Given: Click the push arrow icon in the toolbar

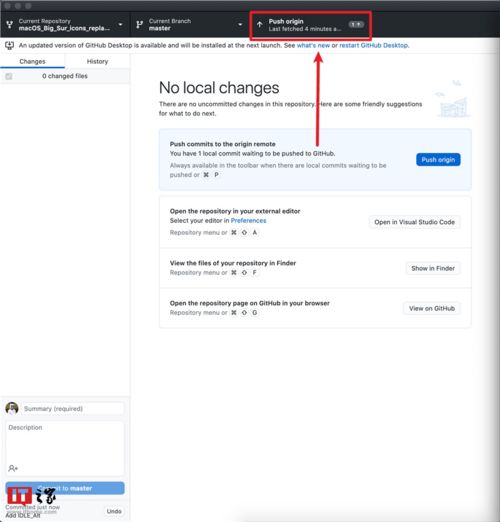Looking at the screenshot, I should point(259,25).
